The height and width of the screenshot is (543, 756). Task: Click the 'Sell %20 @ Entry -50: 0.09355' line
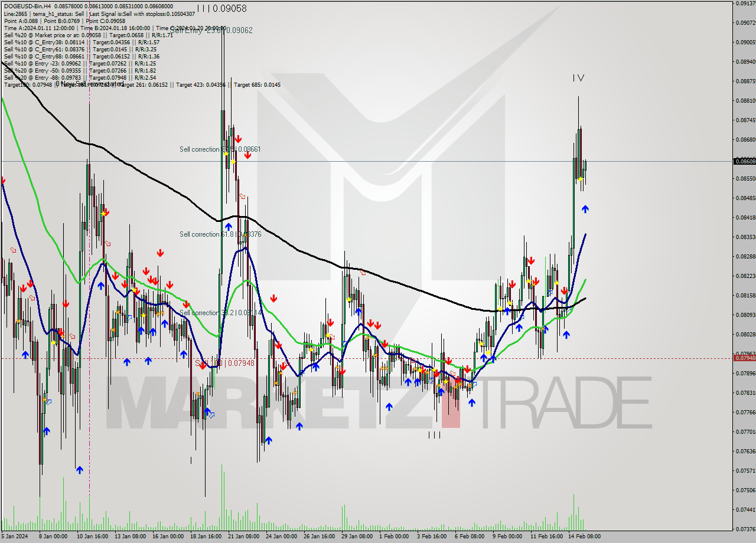[80, 70]
